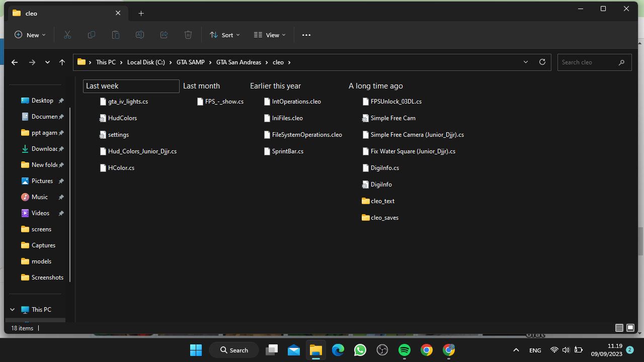This screenshot has width=644, height=362.
Task: Select the Simple Free Cam settings file
Action: (x=389, y=118)
